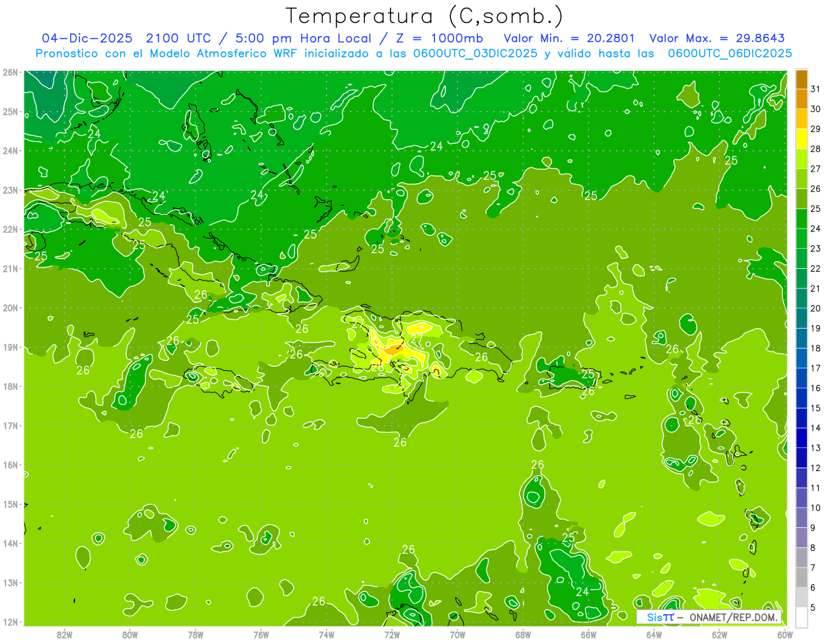The width and height of the screenshot is (834, 644).
Task: Click the '26N' latitude axis label
Action: [x=10, y=72]
